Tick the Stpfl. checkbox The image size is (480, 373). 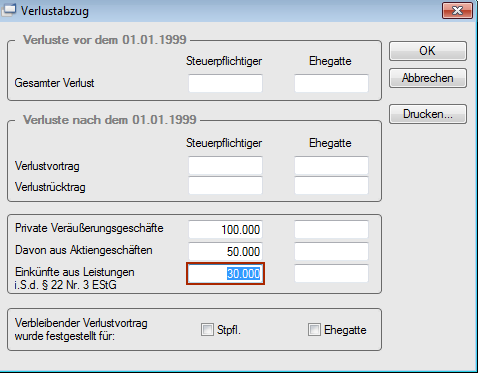[x=207, y=330]
